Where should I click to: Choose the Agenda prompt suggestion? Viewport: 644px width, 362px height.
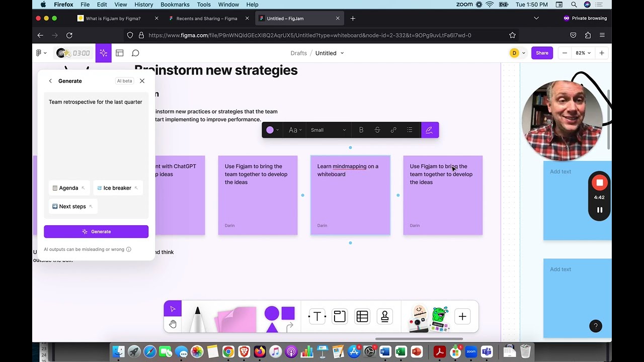coord(69,188)
